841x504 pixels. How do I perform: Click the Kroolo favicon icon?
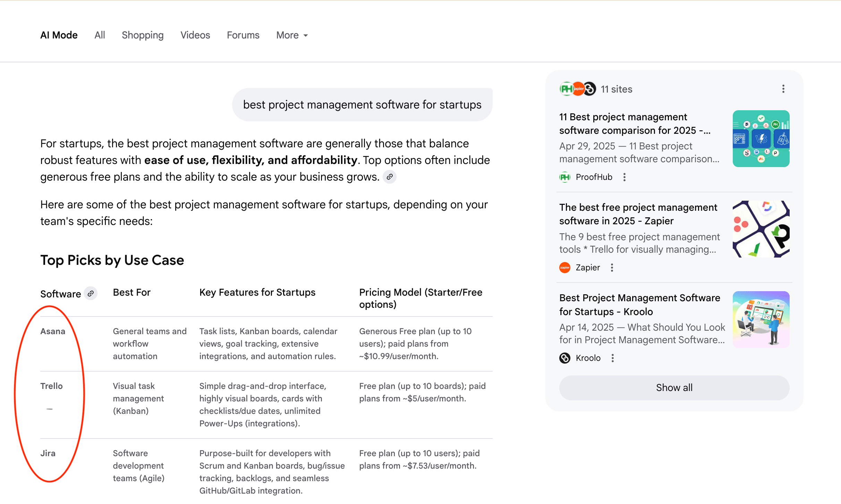click(564, 358)
